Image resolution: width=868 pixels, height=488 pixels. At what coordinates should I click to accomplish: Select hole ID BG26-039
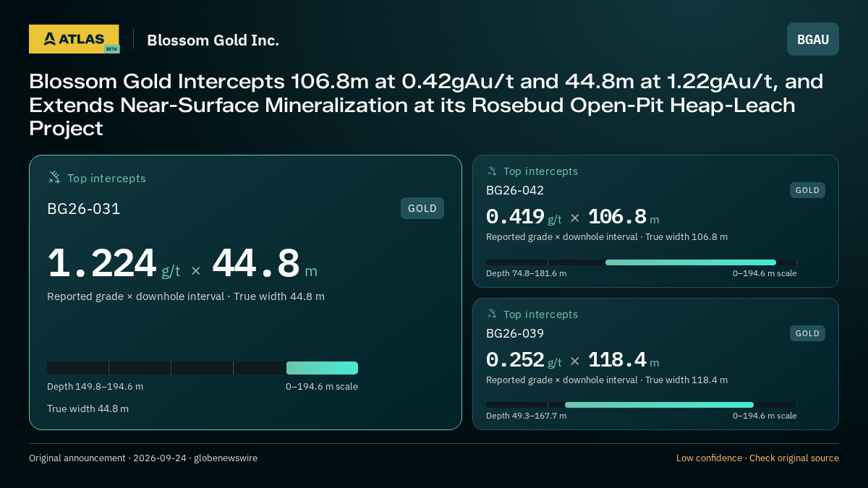coord(515,333)
